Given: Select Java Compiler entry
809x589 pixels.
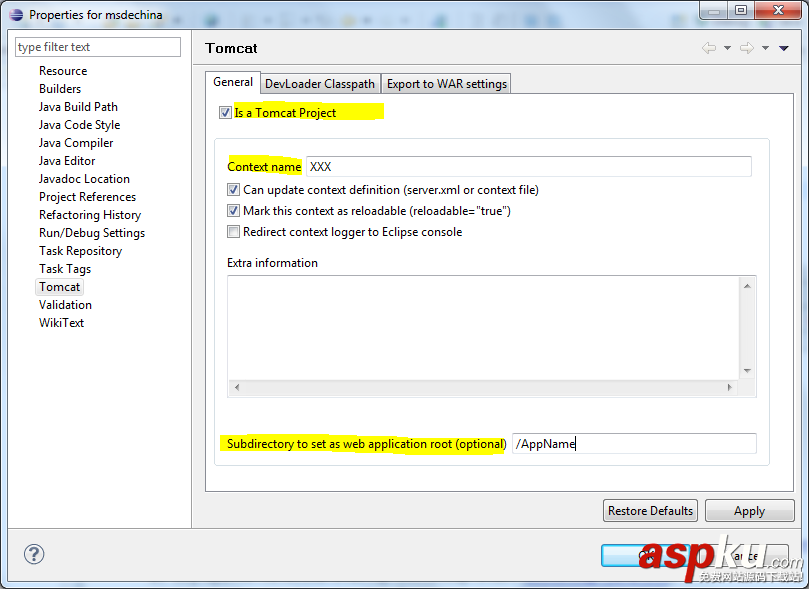Looking at the screenshot, I should (x=76, y=143).
